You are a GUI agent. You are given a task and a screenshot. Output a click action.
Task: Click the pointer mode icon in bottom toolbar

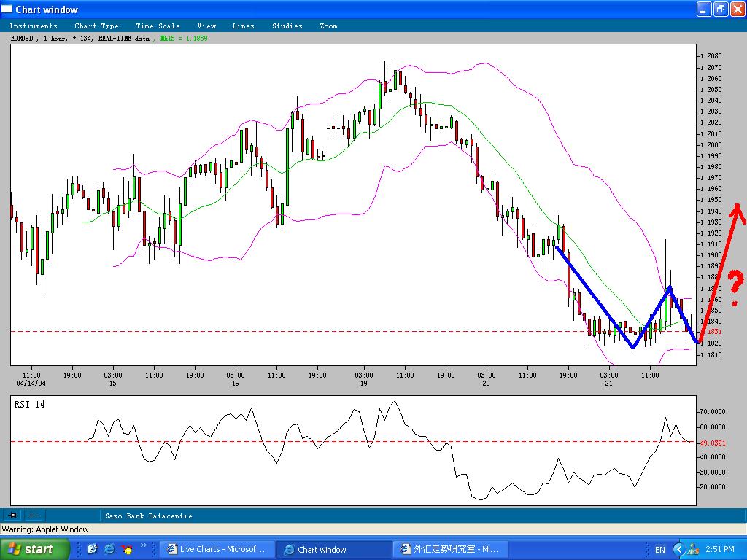[x=13, y=515]
